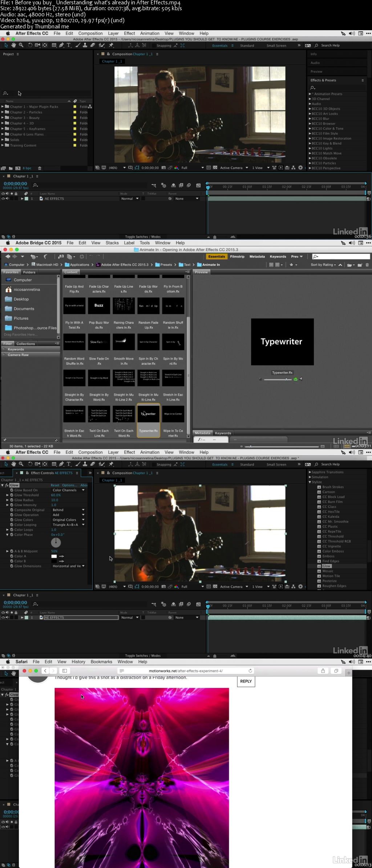Toggle the Composite Original stopwatch
Viewport: 372px width, 868px height.
12,510
